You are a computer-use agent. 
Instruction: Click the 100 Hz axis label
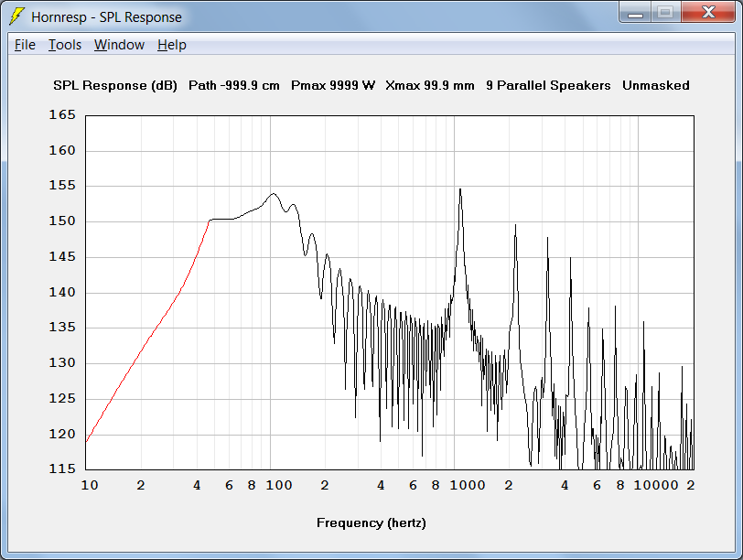coord(278,485)
